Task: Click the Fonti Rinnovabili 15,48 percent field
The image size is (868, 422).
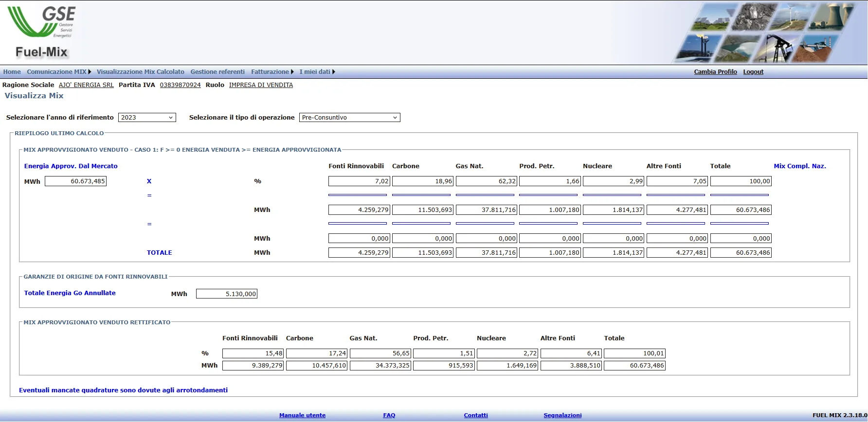Action: [253, 353]
